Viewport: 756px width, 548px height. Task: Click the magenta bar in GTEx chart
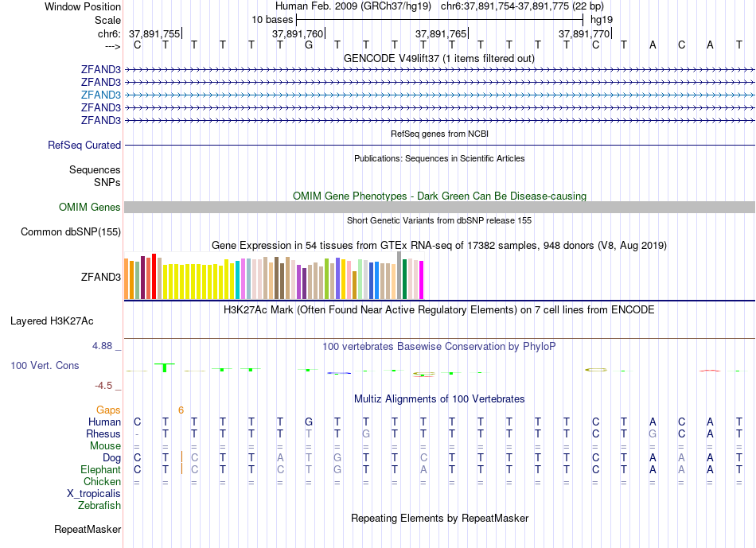pyautogui.click(x=422, y=280)
